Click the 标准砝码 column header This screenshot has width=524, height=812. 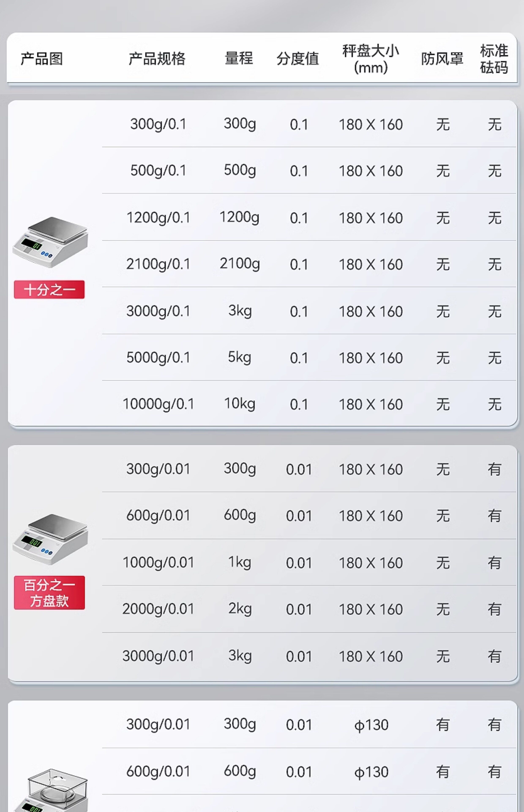coord(494,59)
